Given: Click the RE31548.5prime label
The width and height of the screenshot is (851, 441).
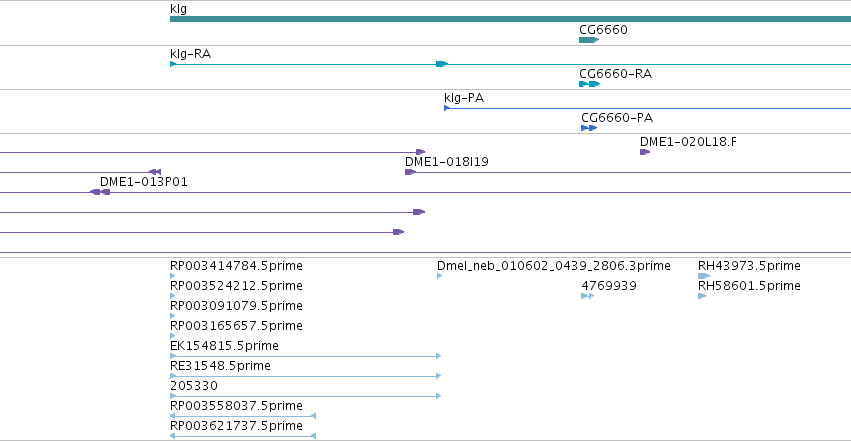Looking at the screenshot, I should [x=220, y=366].
